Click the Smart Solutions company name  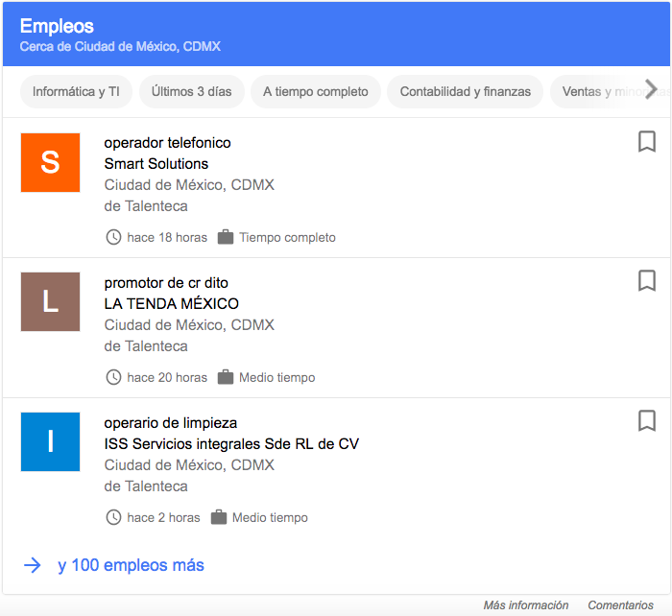pos(156,164)
